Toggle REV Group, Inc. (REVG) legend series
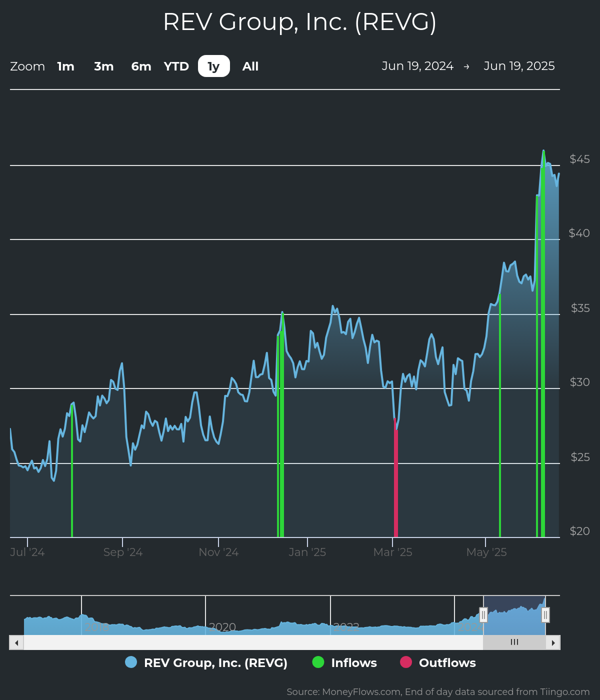Viewport: 600px width, 700px height. (206, 662)
